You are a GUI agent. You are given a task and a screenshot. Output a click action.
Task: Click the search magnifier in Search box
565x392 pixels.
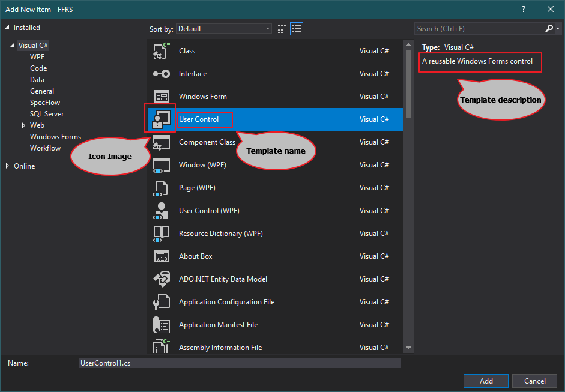coord(548,28)
